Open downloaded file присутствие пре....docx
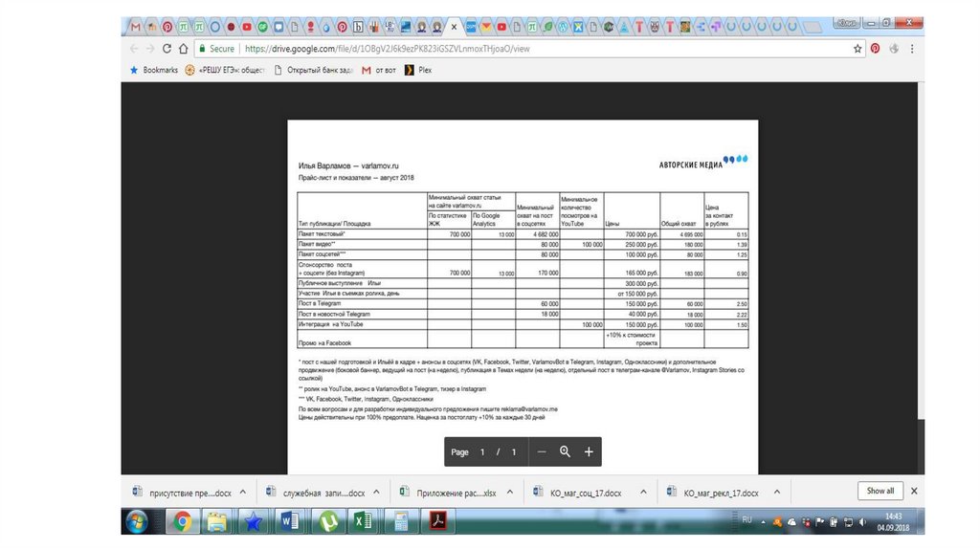The width and height of the screenshot is (980, 549). click(183, 493)
